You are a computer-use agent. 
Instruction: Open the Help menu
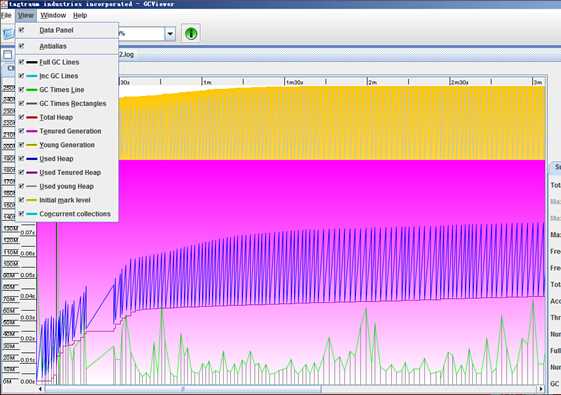tap(80, 15)
